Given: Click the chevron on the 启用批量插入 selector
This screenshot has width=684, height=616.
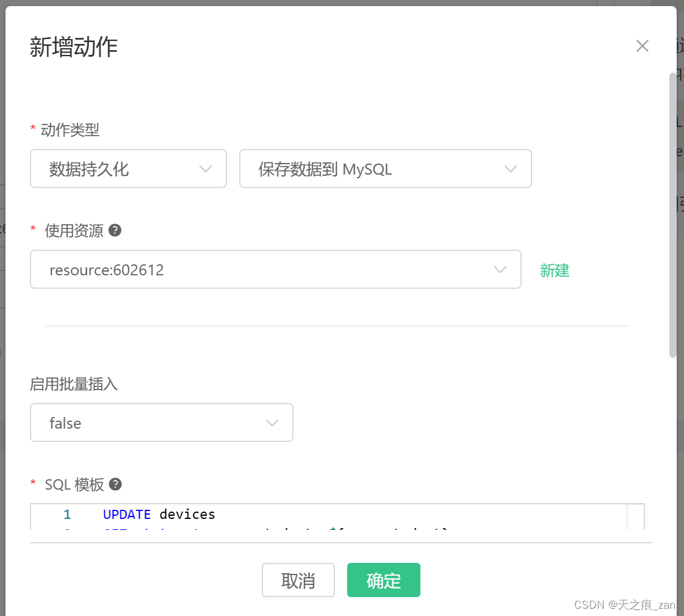Looking at the screenshot, I should pyautogui.click(x=272, y=422).
